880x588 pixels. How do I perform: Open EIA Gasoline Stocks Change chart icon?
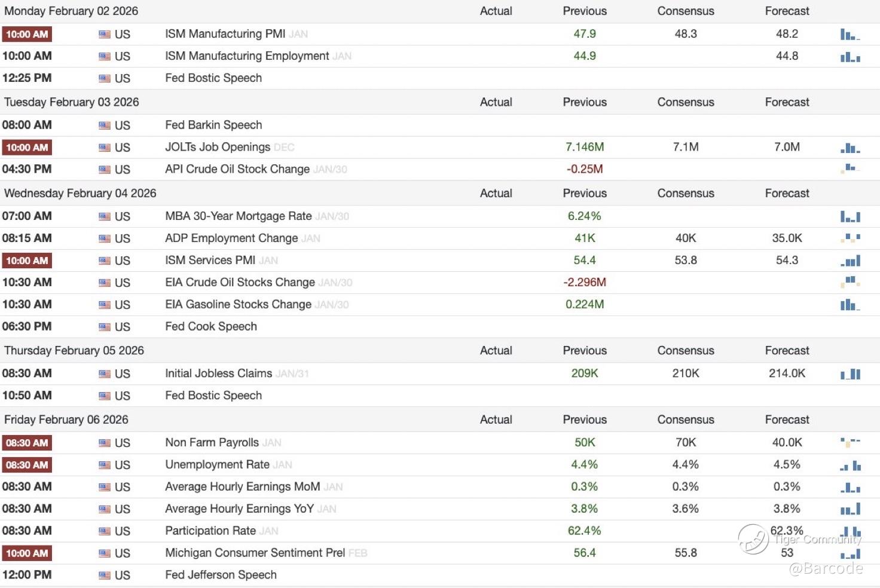[x=850, y=305]
